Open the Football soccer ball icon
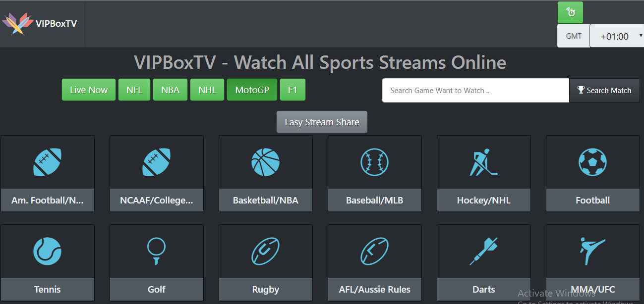Screen dimensions: 644x304 [593, 162]
